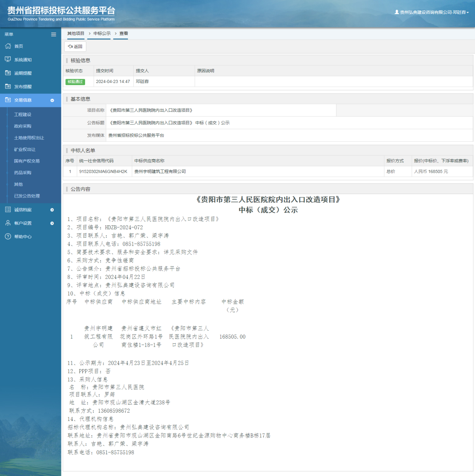Click the 核验信息 section heading
This screenshot has height=476, width=475.
point(80,61)
